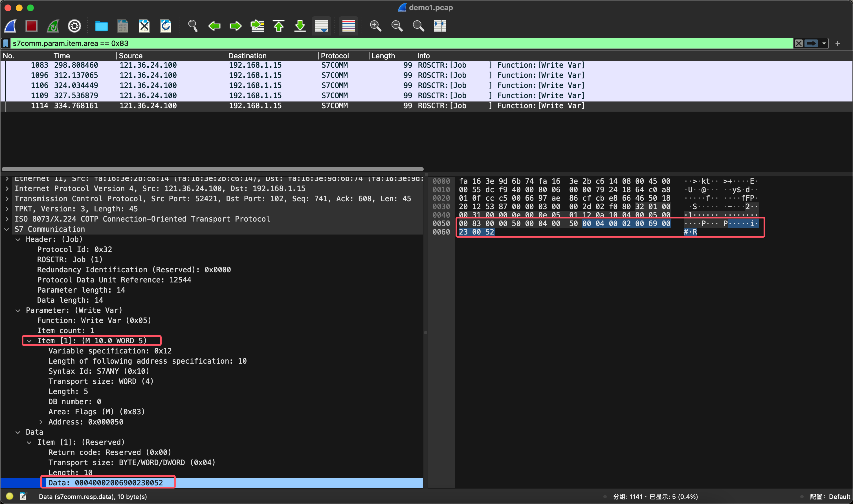Toggle auto scroll during live capture

pos(322,26)
